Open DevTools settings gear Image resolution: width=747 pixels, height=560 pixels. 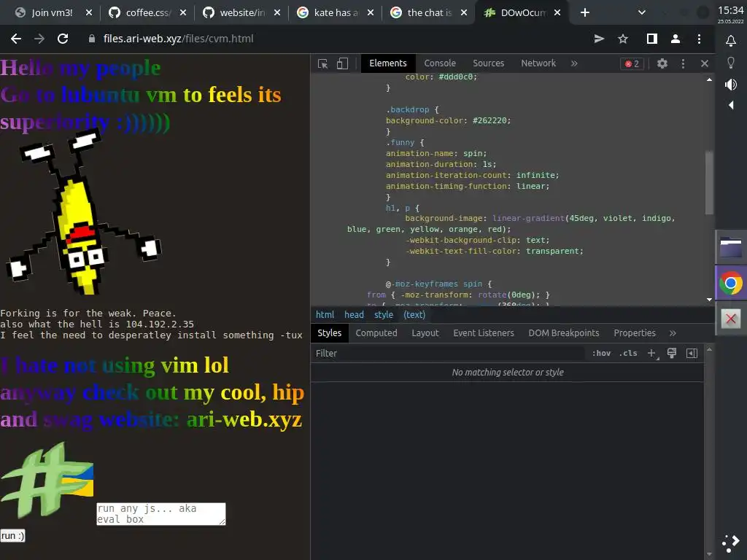pos(662,64)
